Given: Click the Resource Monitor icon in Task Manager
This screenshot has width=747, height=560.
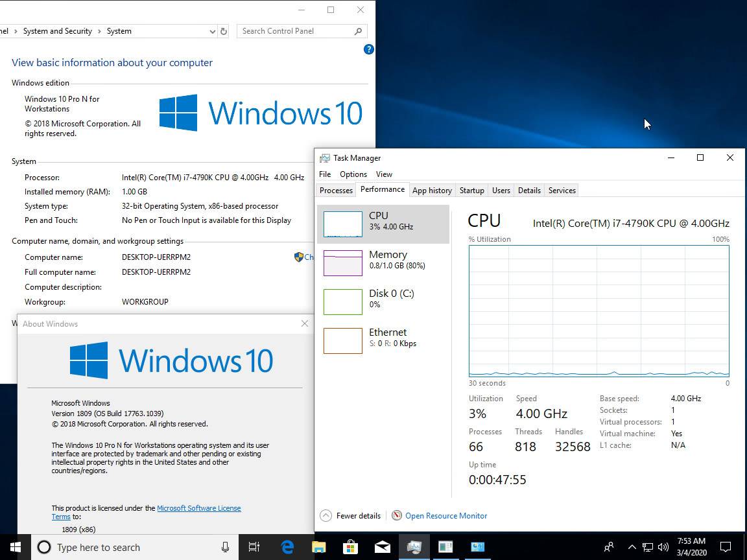Looking at the screenshot, I should [396, 516].
